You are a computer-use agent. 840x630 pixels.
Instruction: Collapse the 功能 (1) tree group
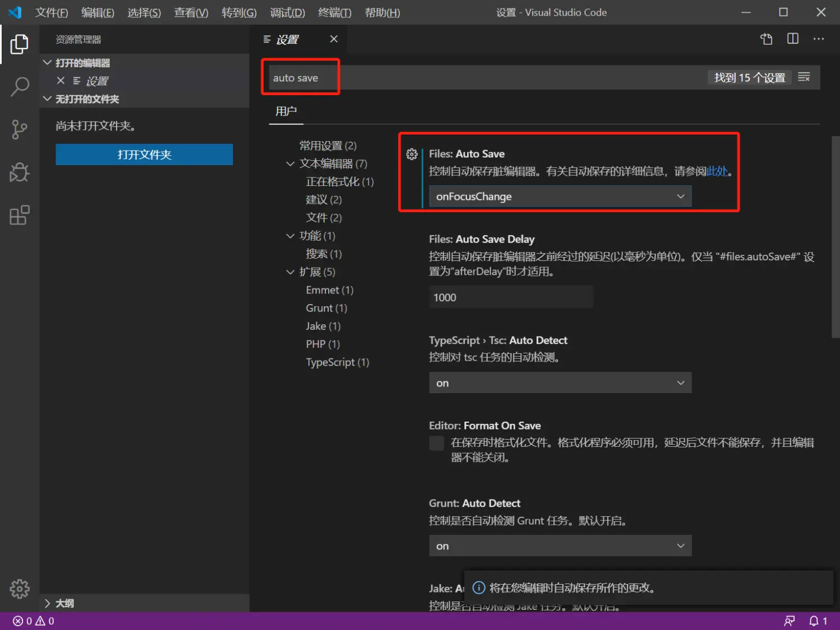[x=290, y=236]
